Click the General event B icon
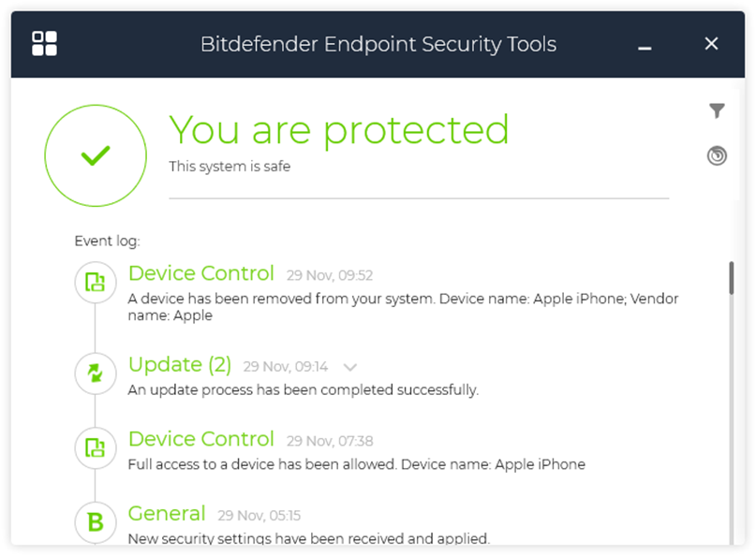The image size is (756, 556). point(95,522)
